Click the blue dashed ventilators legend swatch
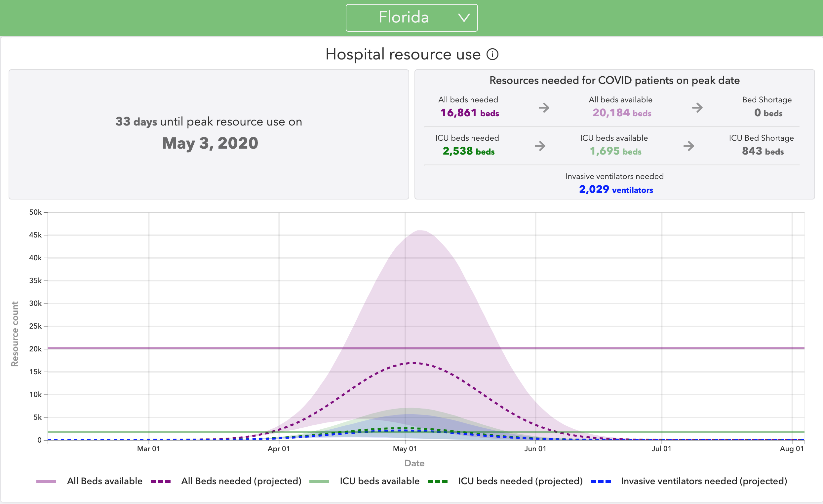The width and height of the screenshot is (823, 504). [601, 481]
